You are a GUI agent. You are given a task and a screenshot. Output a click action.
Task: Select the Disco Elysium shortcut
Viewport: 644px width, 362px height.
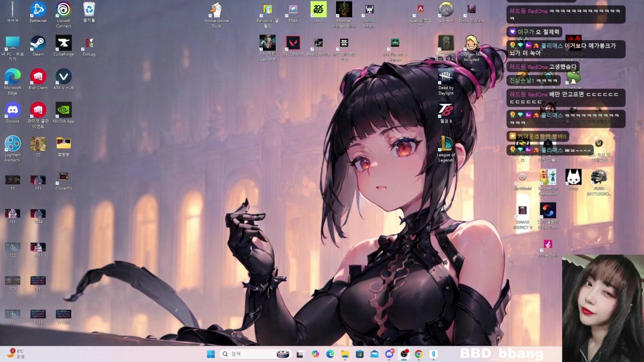tap(471, 13)
